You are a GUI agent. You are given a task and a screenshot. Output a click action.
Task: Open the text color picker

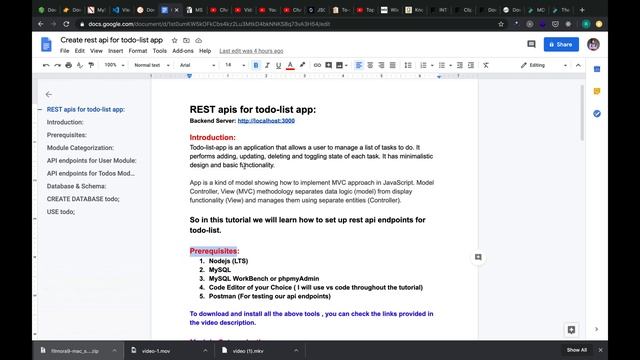click(x=290, y=65)
